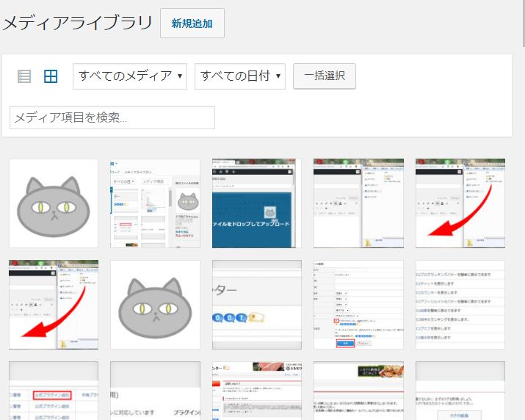Select first-row thumbnail with red arrow
Image resolution: width=525 pixels, height=420 pixels.
coord(460,203)
